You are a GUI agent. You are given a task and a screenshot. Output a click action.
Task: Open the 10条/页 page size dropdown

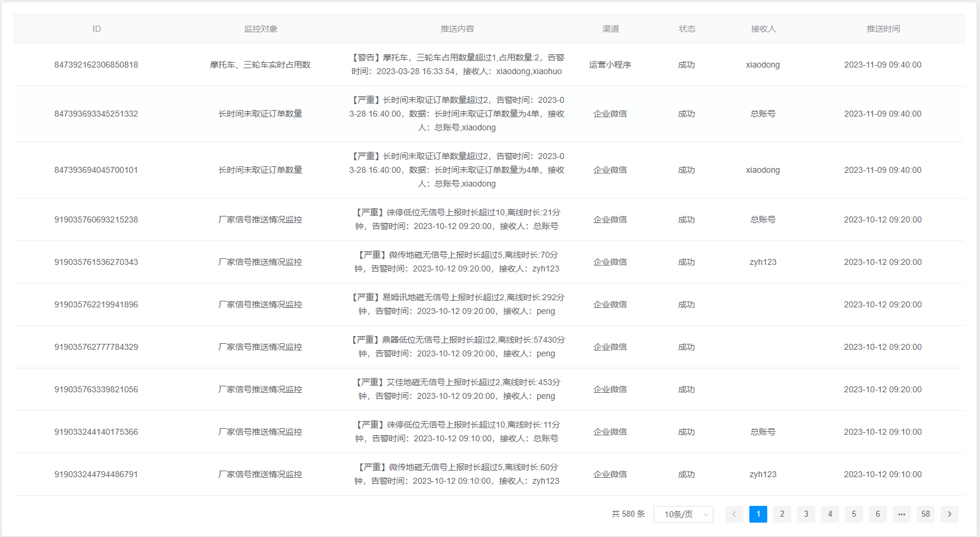683,514
